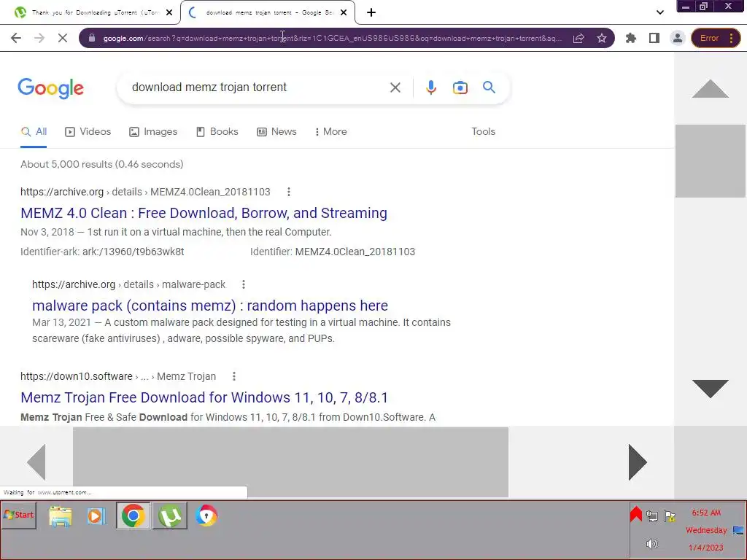Open a new tab with plus button
The image size is (747, 560).
coord(371,12)
